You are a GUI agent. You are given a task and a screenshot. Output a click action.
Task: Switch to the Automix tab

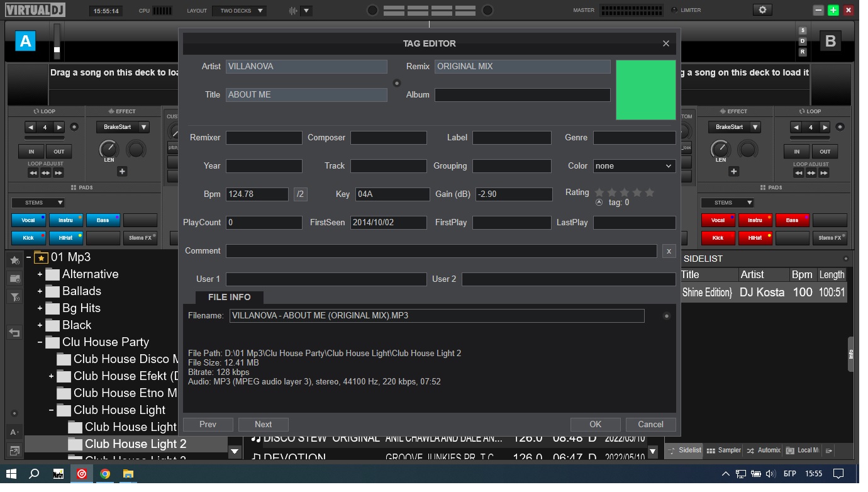click(763, 450)
